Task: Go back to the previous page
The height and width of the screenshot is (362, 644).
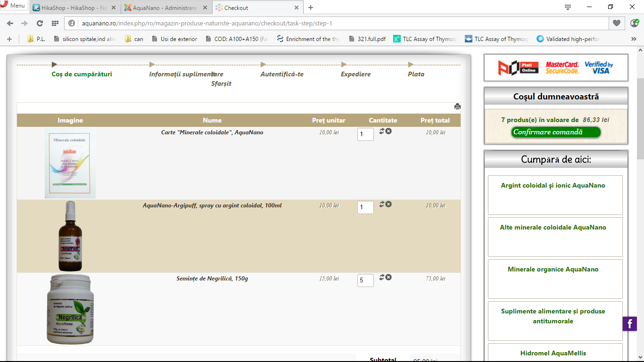Action: (x=10, y=23)
